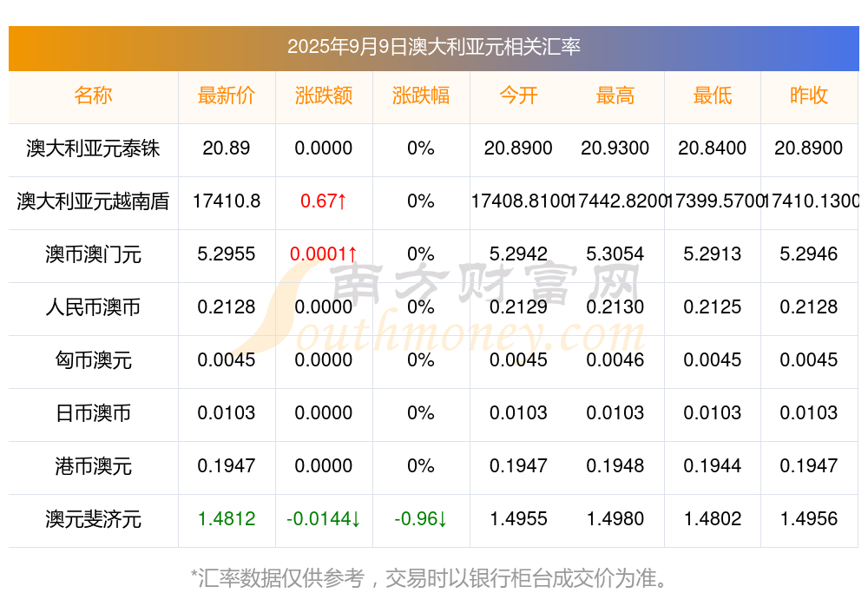Click latest price 17410.8
The width and height of the screenshot is (868, 606).
click(x=227, y=201)
